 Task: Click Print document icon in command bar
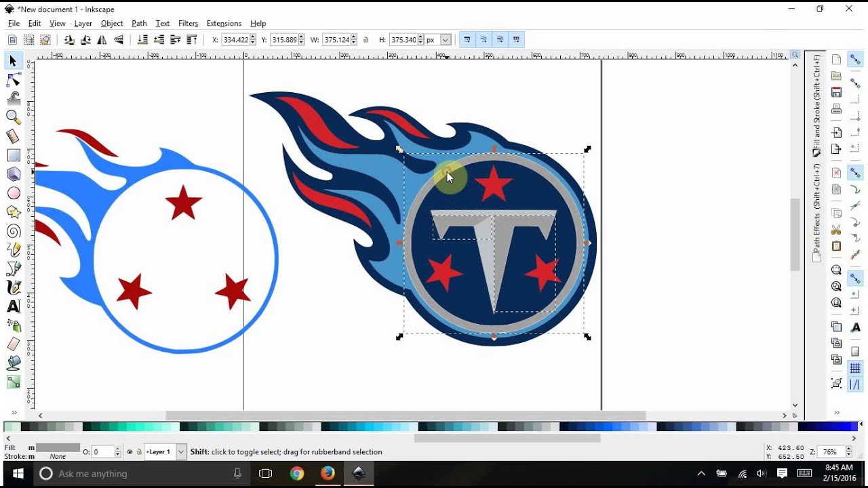tap(837, 109)
